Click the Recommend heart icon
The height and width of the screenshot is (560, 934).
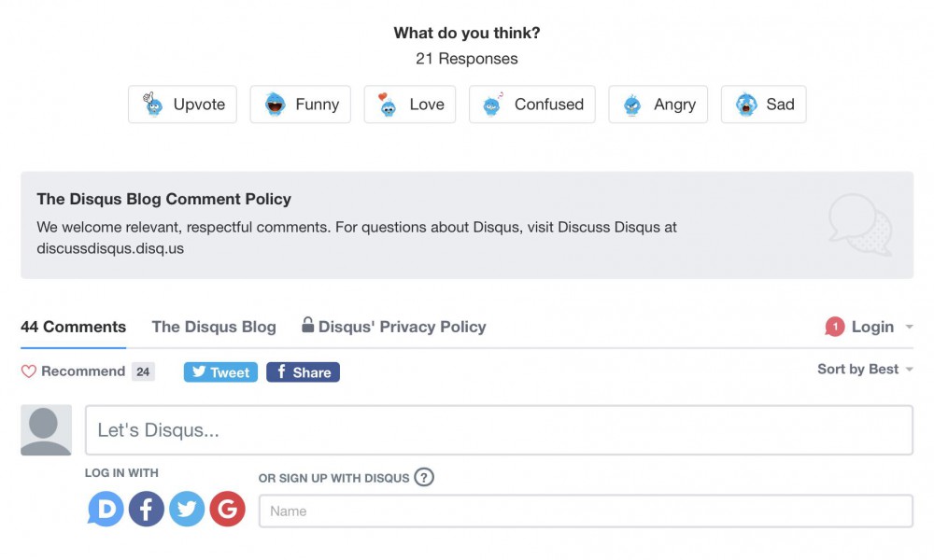point(29,371)
